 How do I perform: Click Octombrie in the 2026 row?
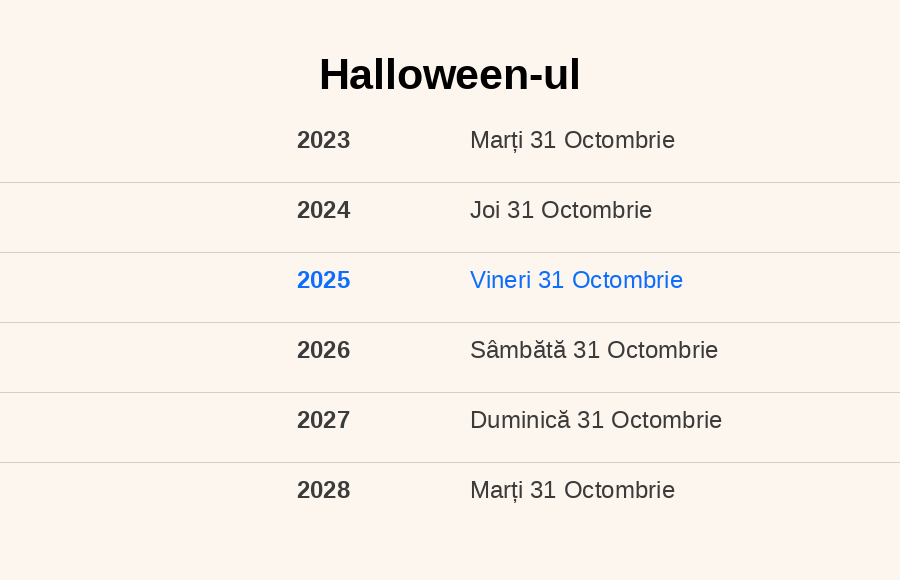tap(662, 350)
